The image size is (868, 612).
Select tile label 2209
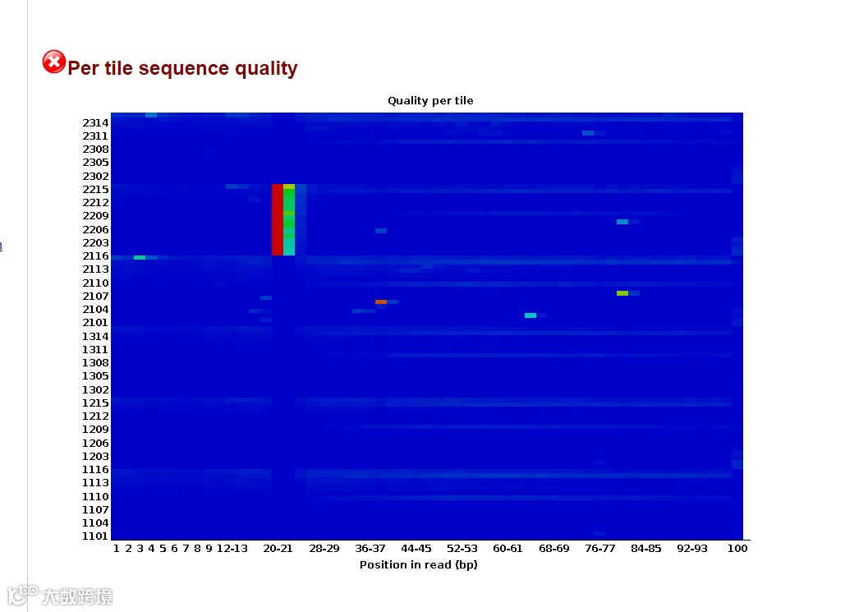(95, 216)
